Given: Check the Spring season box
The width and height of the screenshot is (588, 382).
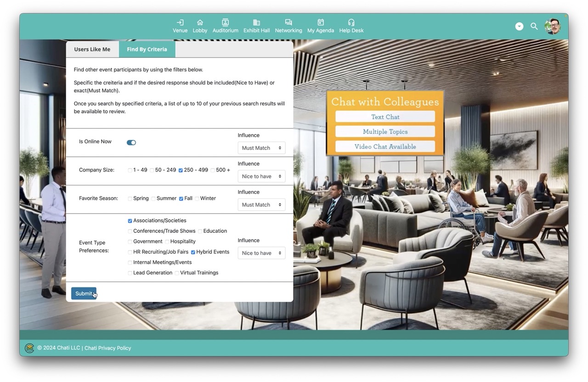Looking at the screenshot, I should [130, 199].
